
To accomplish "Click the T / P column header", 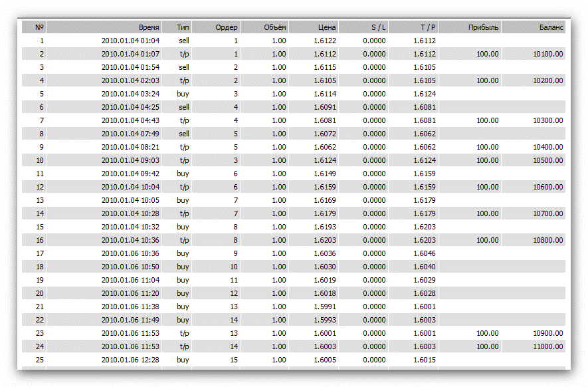I will click(x=413, y=27).
